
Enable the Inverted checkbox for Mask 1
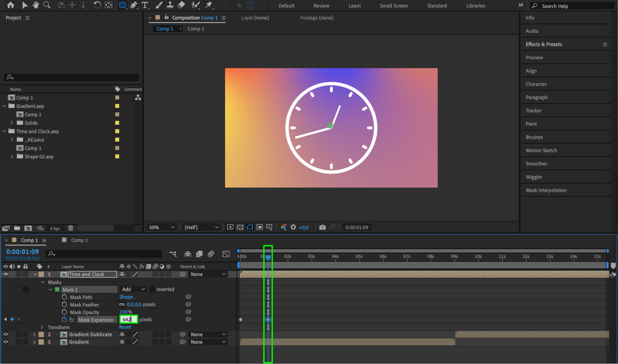[x=152, y=289]
